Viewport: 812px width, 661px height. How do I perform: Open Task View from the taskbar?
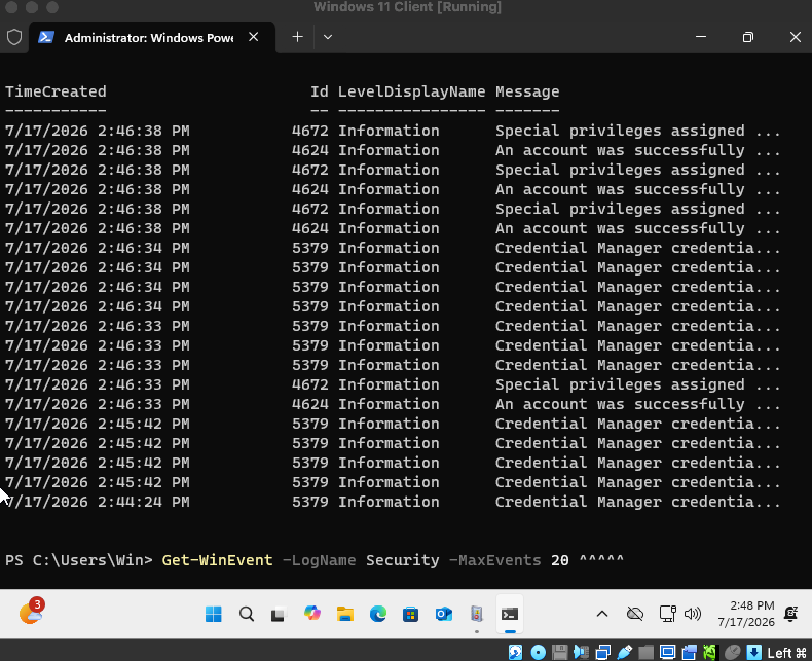278,614
